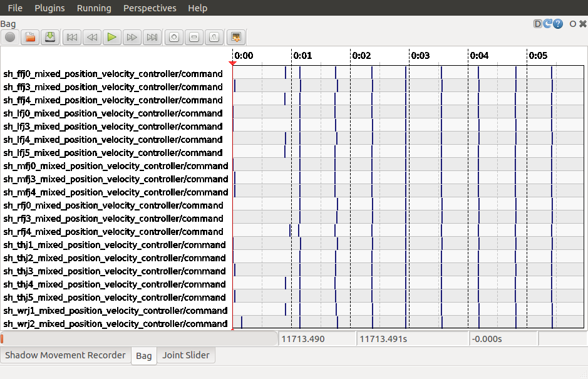Open the File menu
The height and width of the screenshot is (379, 588).
click(x=15, y=8)
